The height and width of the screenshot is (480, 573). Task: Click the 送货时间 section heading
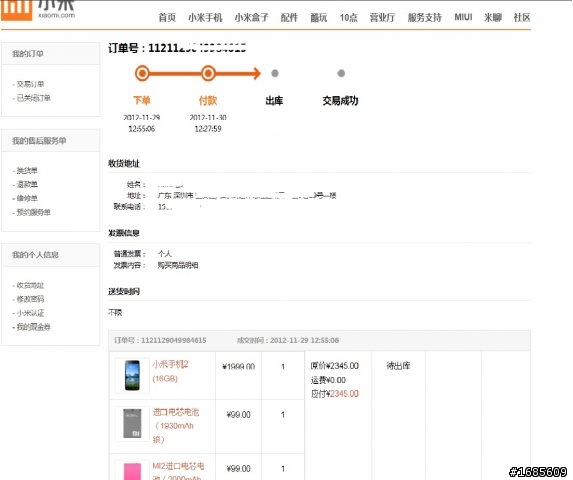pos(124,291)
